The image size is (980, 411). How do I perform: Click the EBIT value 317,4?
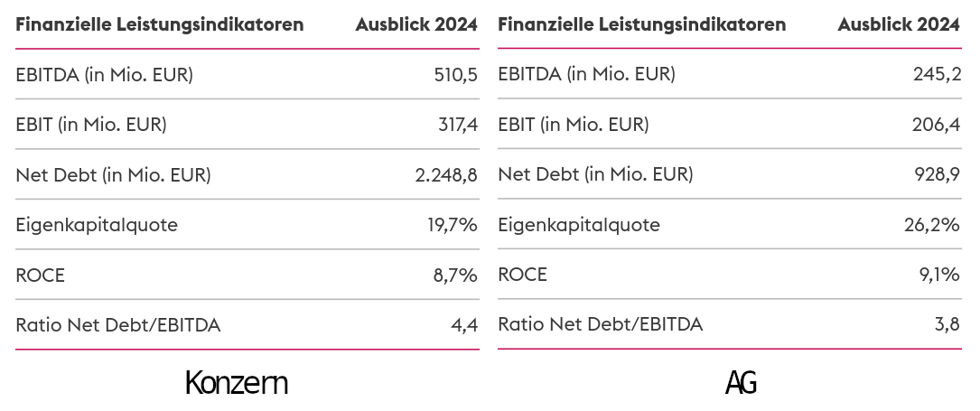[x=458, y=125]
